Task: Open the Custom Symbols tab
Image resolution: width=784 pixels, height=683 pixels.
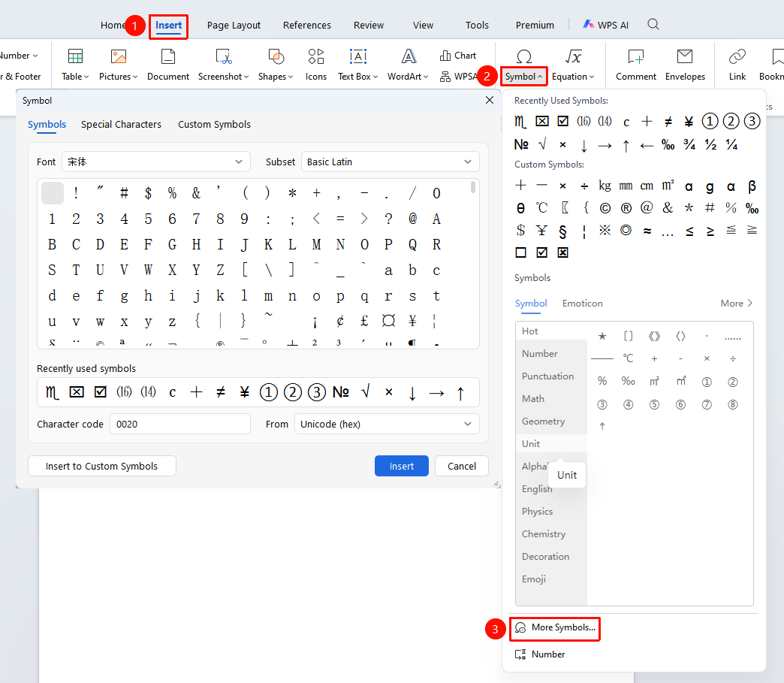Action: click(214, 124)
